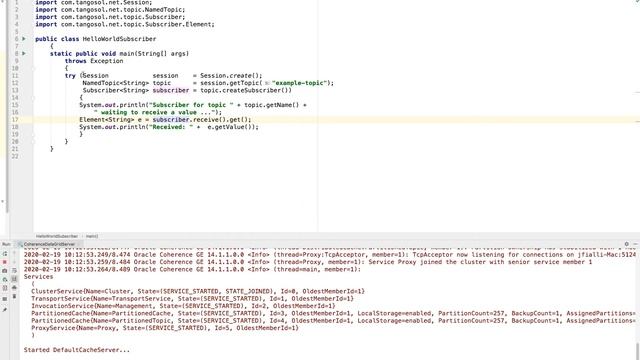
Task: Click the Session.create() call on line 11
Action: coord(229,76)
